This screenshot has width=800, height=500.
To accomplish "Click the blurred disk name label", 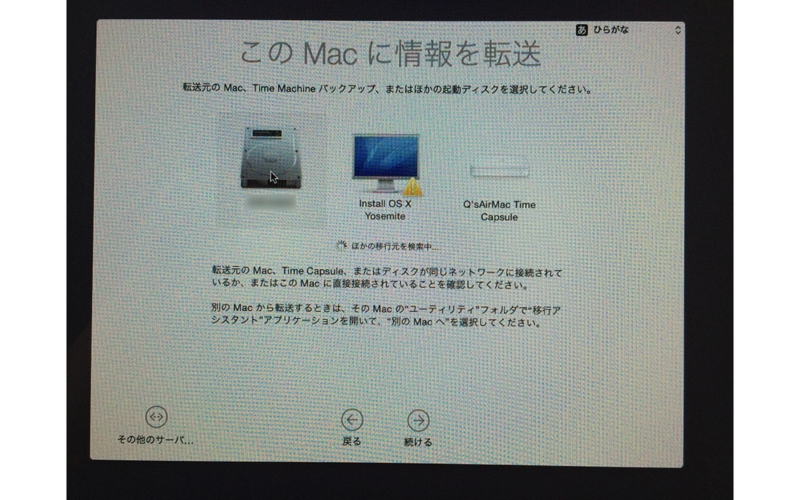I will pos(270,202).
